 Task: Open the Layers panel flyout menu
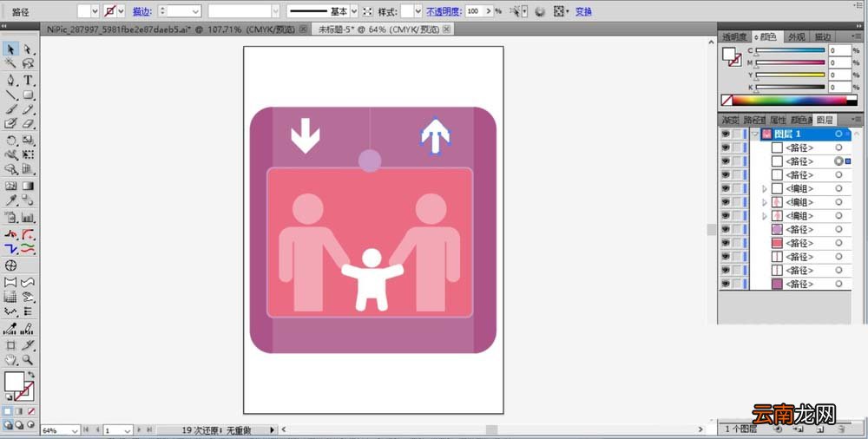point(857,119)
